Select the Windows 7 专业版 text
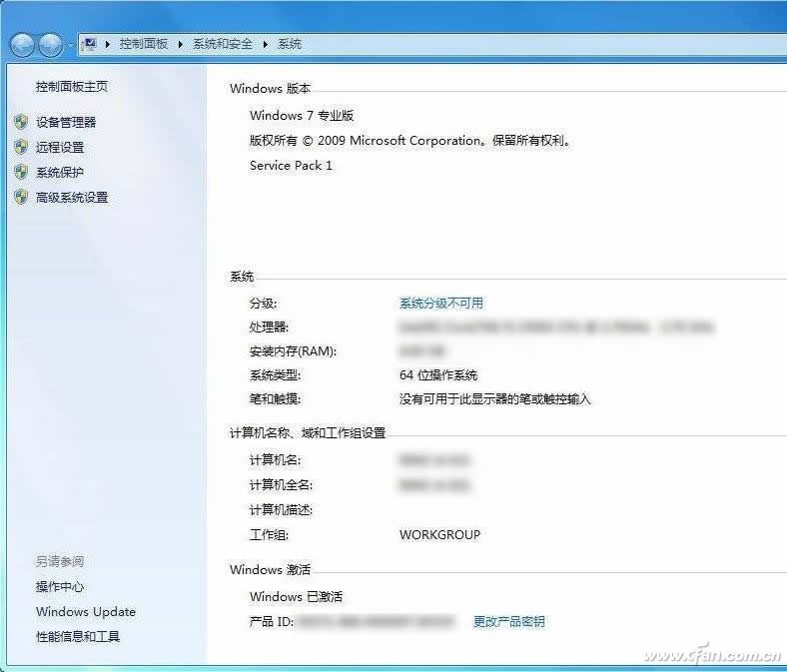This screenshot has height=672, width=787. coord(302,116)
